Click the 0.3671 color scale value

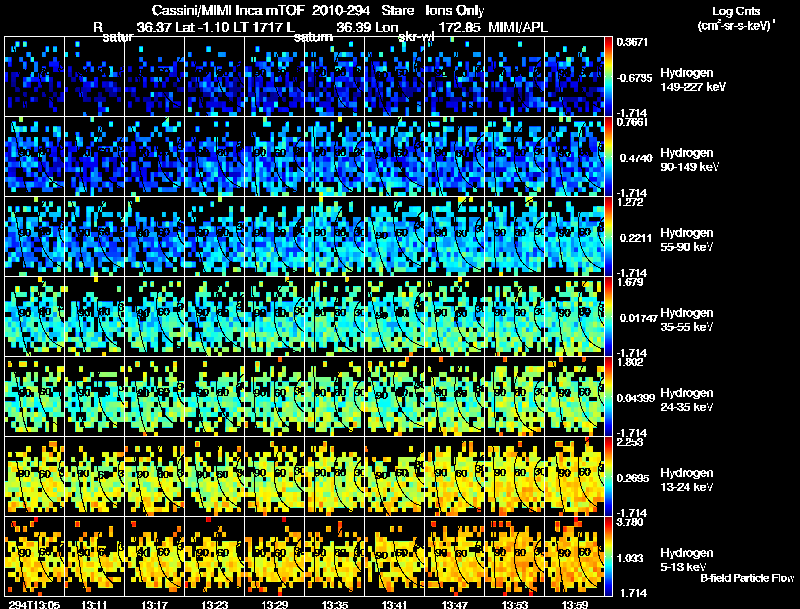pyautogui.click(x=632, y=42)
